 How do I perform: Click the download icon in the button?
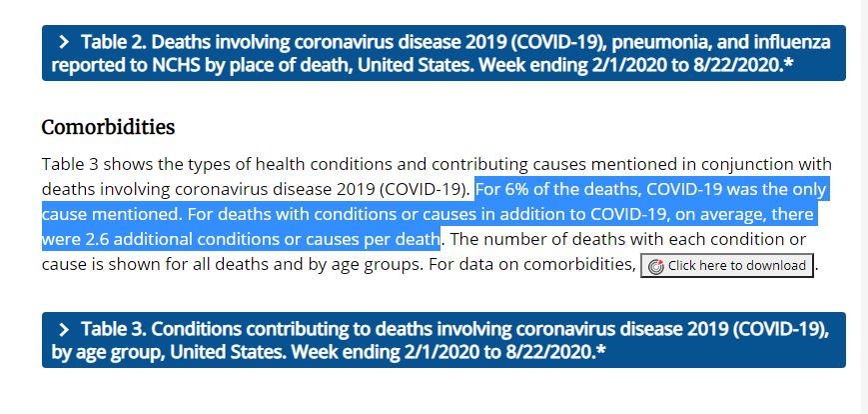(x=655, y=266)
